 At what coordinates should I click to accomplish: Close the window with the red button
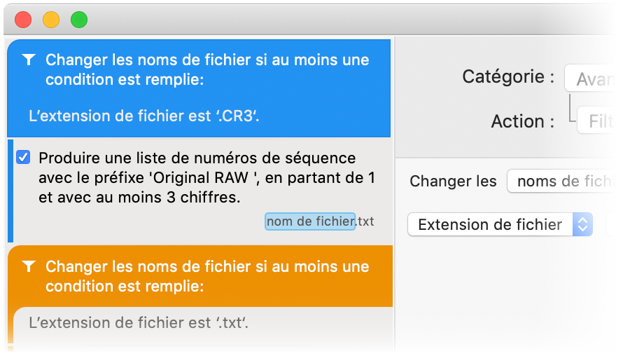point(23,20)
